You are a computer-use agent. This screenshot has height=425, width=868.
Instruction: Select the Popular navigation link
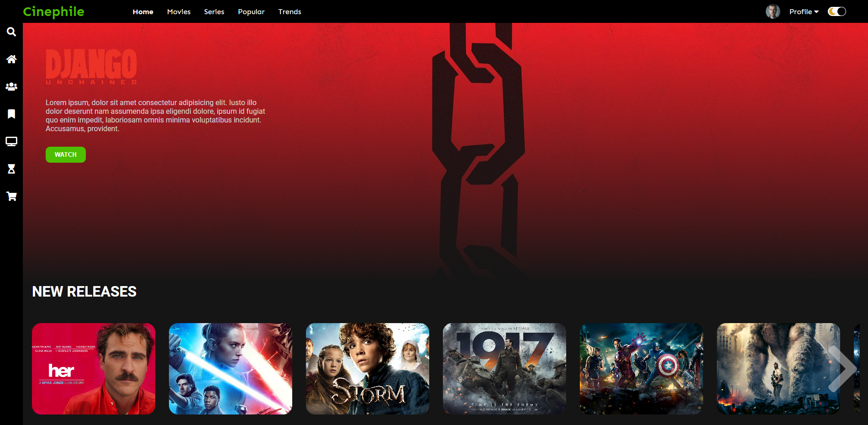pos(251,12)
